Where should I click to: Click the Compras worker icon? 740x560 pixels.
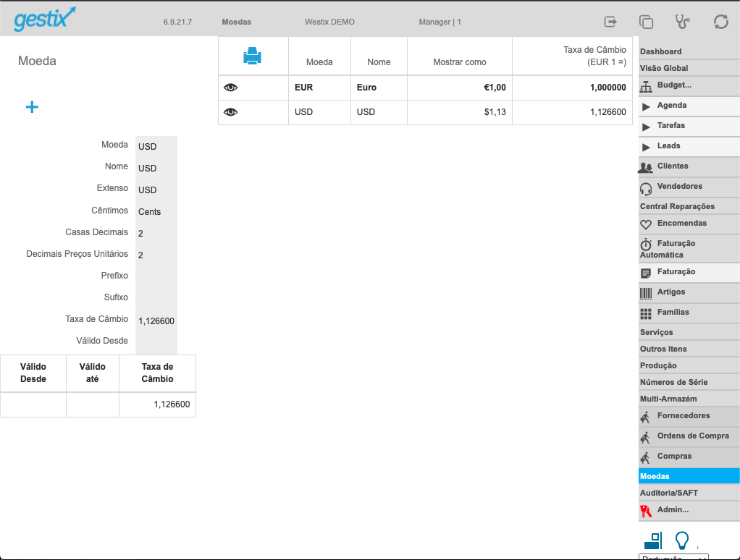[x=646, y=458]
